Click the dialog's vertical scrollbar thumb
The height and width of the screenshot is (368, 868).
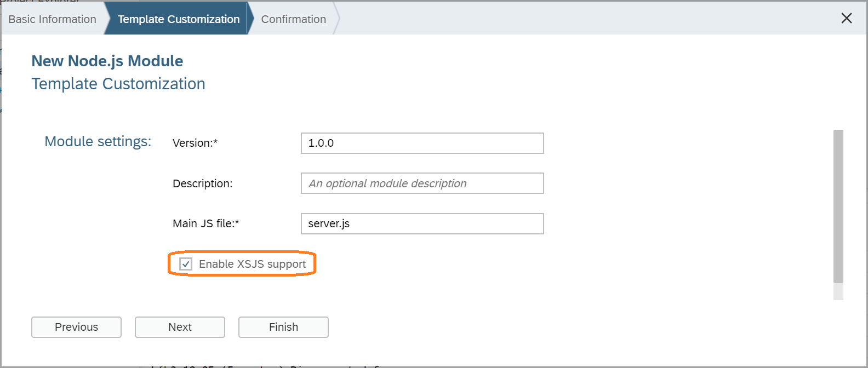pos(838,206)
